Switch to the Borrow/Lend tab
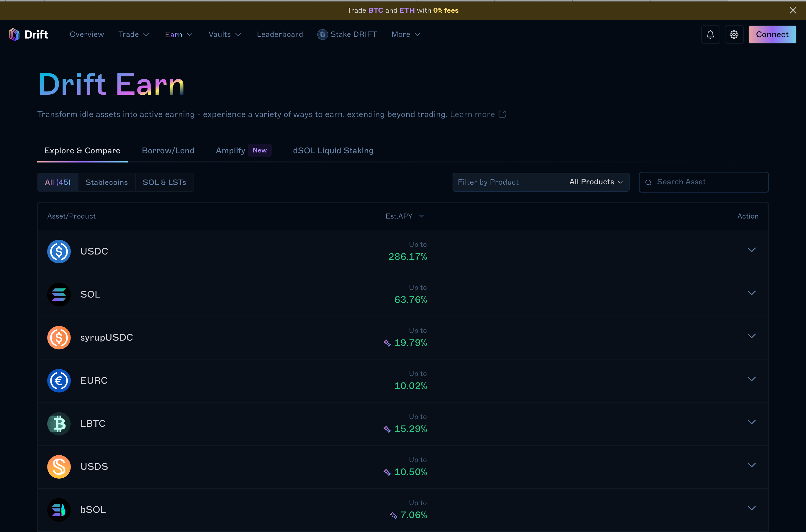806x532 pixels. 168,151
